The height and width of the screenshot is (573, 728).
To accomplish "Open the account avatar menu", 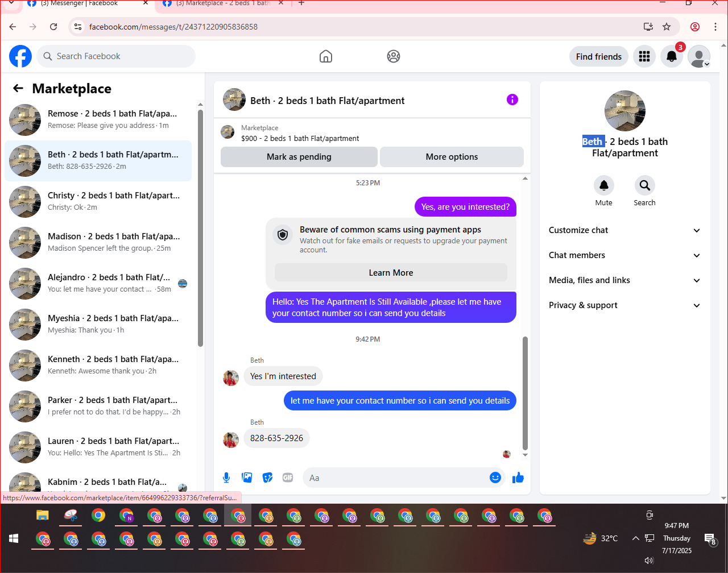I will [x=699, y=56].
